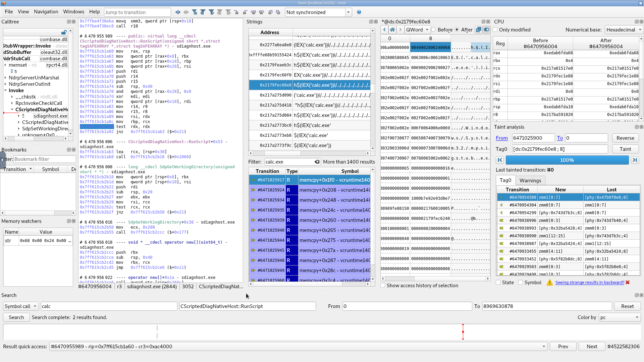This screenshot has height=362, width=644.
Task: Float the Memory watchers panel
Action: [x=69, y=221]
